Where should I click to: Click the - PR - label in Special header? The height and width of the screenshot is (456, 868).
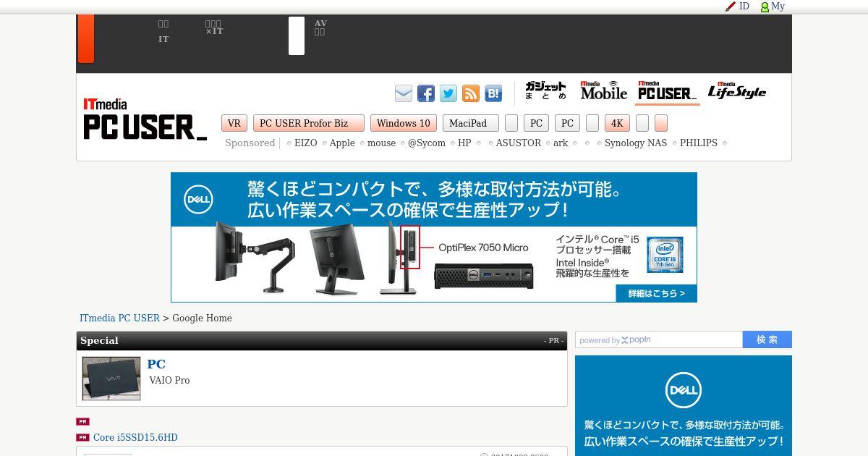(x=553, y=341)
